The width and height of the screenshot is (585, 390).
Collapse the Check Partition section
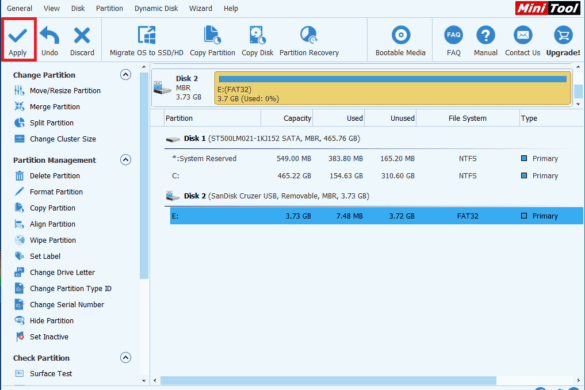click(x=126, y=358)
